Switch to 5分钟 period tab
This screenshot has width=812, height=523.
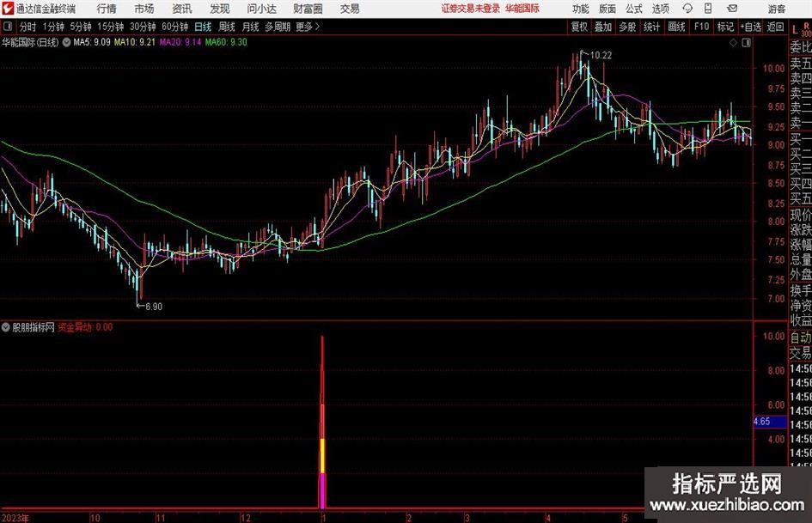[81, 27]
